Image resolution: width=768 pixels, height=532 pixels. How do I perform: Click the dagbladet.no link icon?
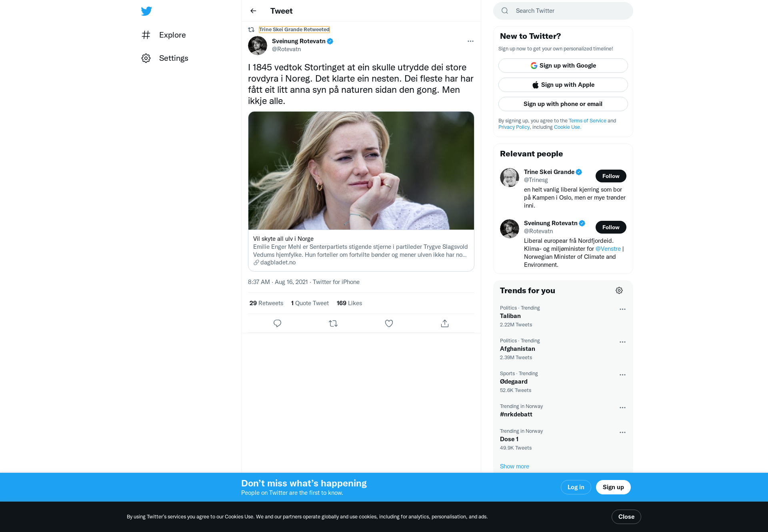coord(256,262)
